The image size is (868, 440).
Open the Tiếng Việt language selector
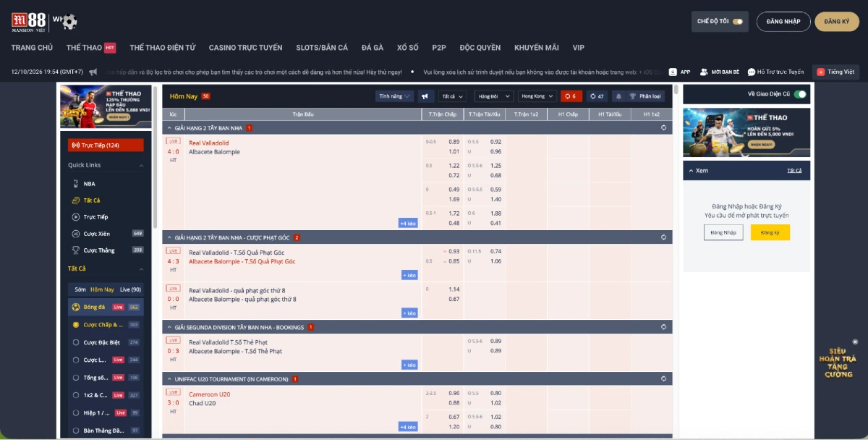836,72
